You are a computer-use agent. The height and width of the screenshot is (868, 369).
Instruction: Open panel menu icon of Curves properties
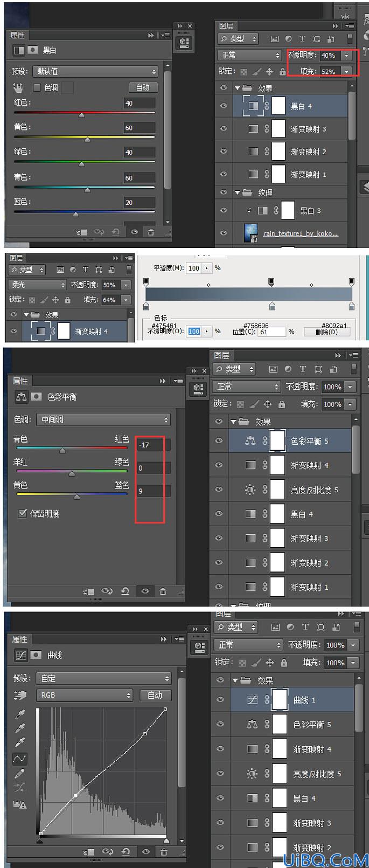(x=178, y=639)
